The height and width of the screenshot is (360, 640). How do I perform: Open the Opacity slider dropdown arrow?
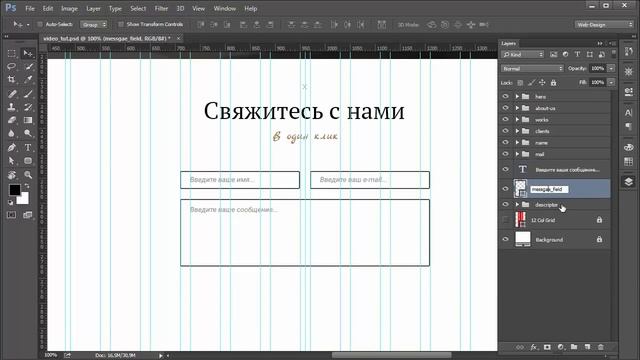611,69
